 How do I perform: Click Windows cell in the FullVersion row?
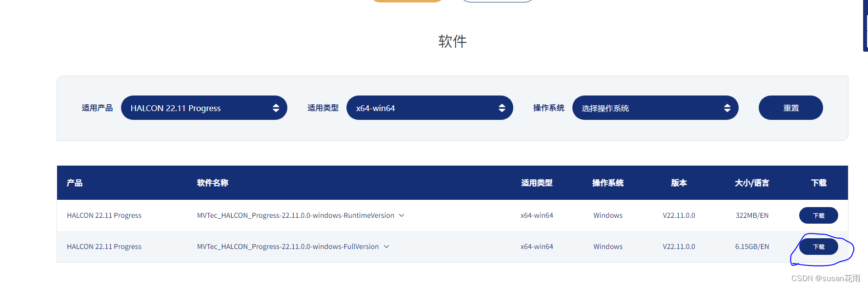pos(608,247)
